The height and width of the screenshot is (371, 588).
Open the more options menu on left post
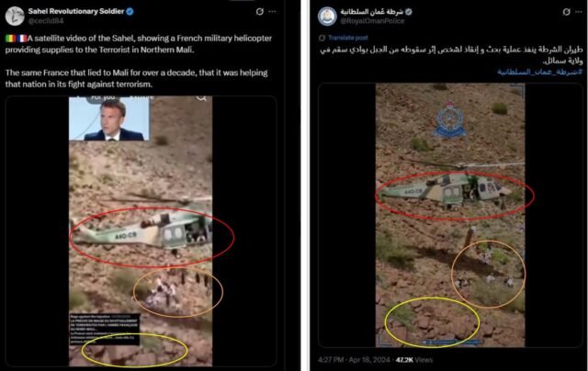(x=273, y=12)
